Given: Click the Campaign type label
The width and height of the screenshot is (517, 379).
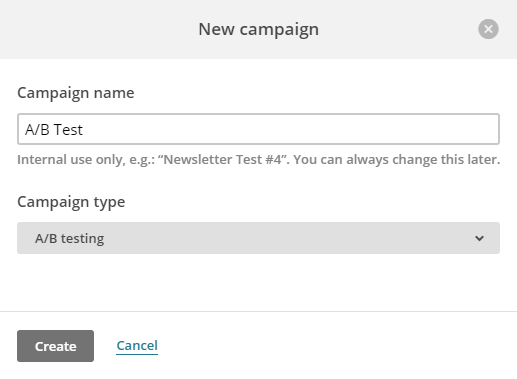Looking at the screenshot, I should [x=71, y=202].
